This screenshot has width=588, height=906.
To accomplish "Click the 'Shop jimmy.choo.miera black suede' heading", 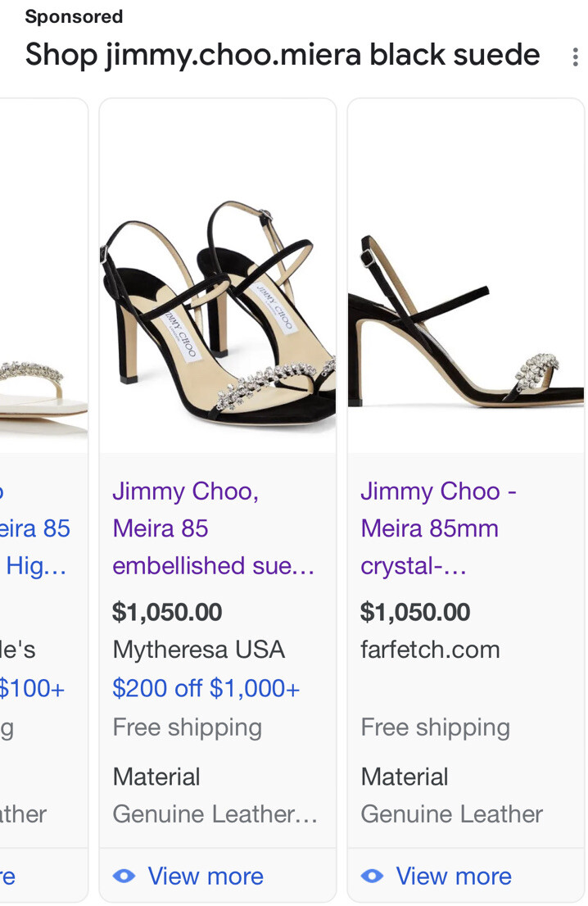I will [x=283, y=55].
